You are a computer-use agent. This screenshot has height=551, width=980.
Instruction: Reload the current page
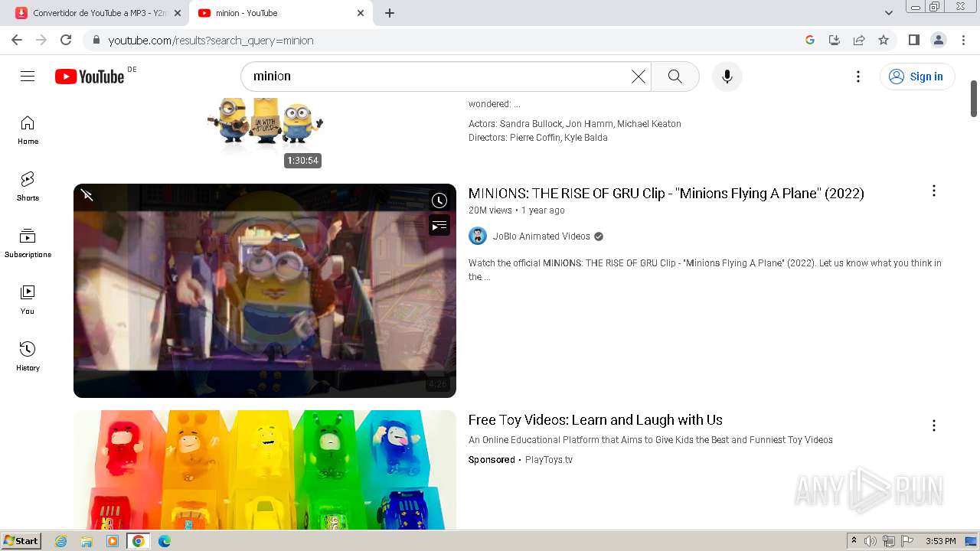[66, 40]
